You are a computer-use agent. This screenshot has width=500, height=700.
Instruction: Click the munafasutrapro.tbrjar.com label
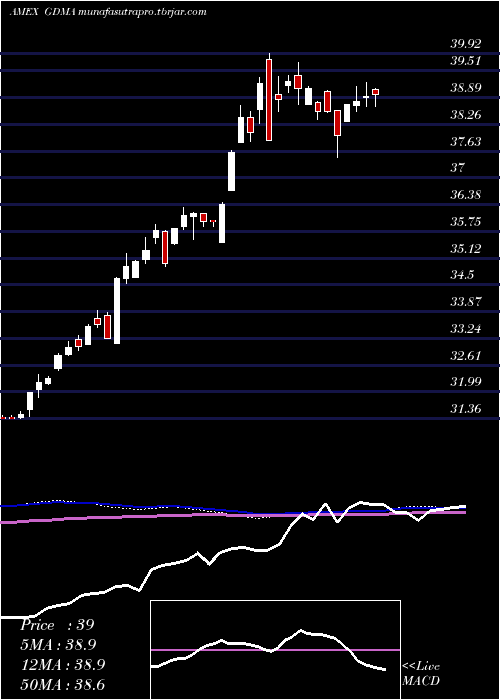pos(142,12)
